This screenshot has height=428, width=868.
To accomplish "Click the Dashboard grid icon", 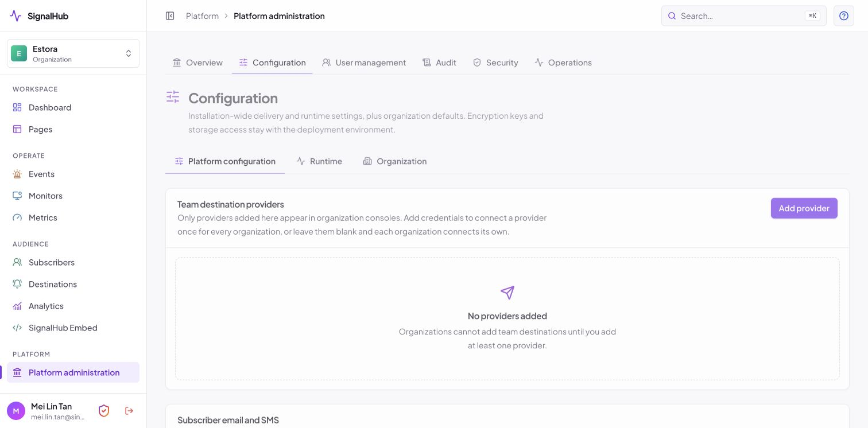I will coord(17,107).
